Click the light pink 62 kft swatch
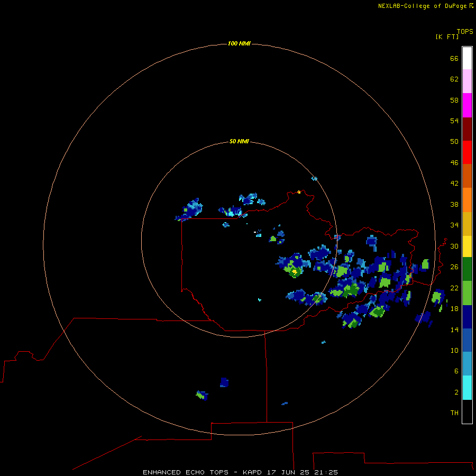The width and height of the screenshot is (476, 476). point(467,81)
